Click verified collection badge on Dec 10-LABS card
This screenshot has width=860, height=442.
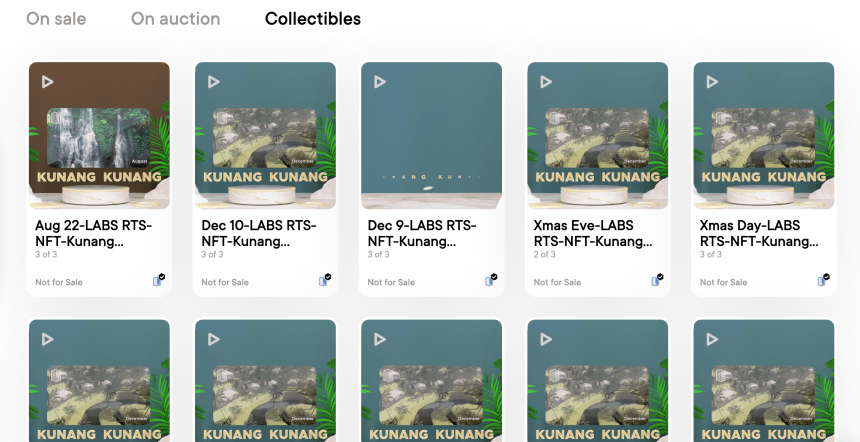(324, 280)
